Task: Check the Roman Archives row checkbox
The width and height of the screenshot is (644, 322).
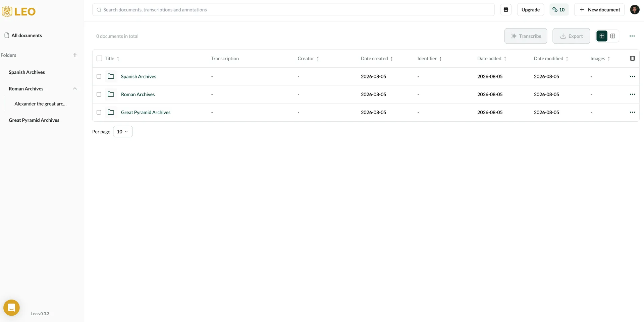Action: tap(99, 94)
